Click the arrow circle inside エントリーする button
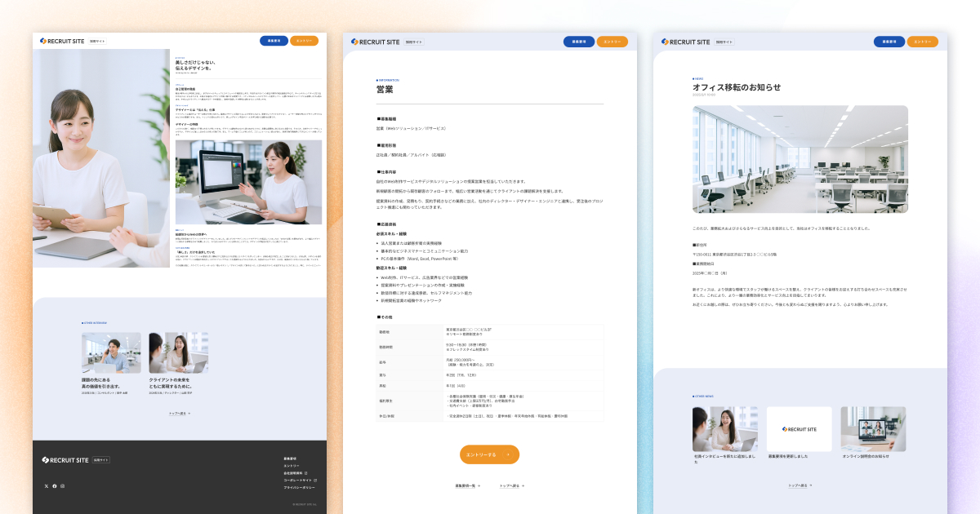This screenshot has height=514, width=980. [508, 454]
